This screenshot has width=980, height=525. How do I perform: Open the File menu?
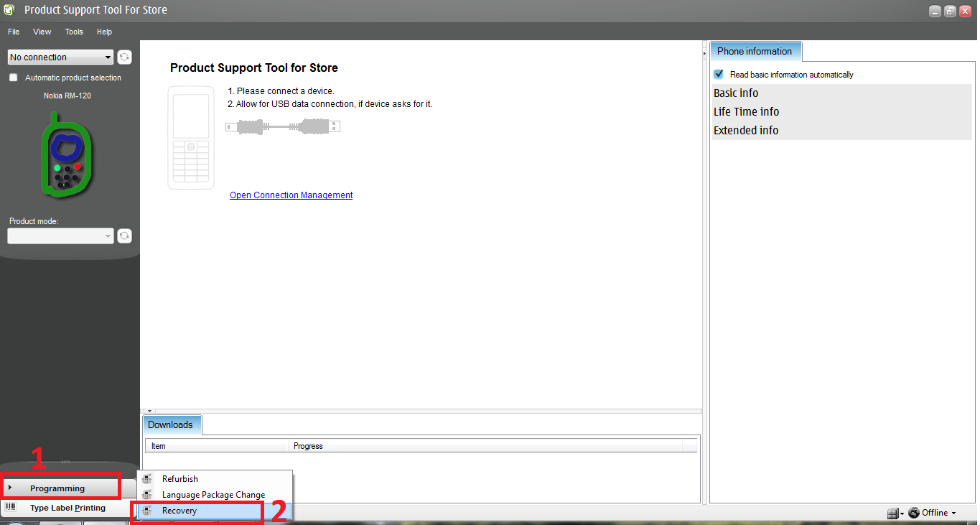[14, 32]
